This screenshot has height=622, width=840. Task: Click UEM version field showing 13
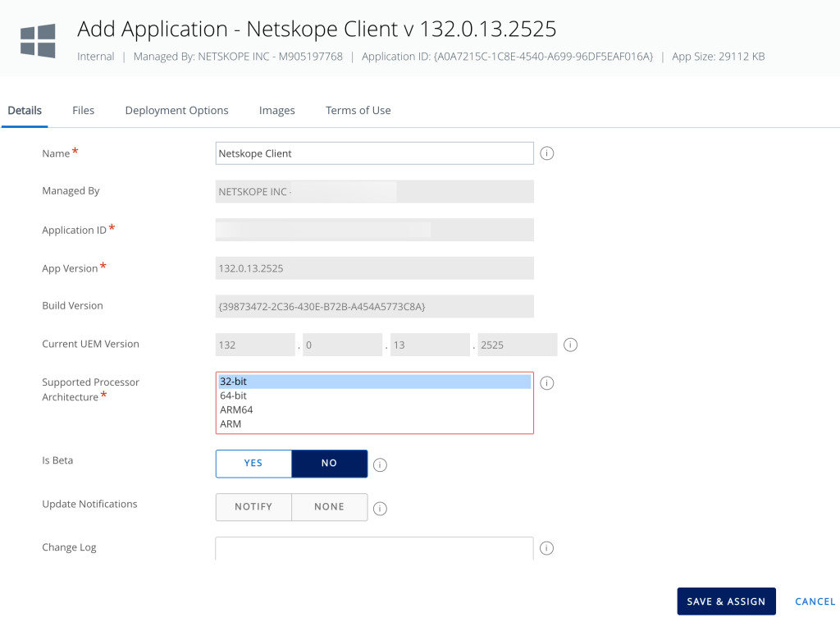coord(430,345)
